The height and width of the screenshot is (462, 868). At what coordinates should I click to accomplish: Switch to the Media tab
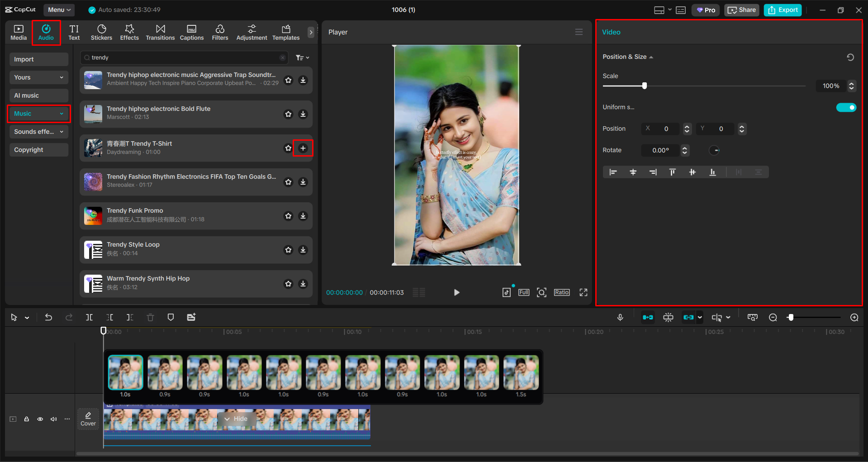(x=18, y=32)
